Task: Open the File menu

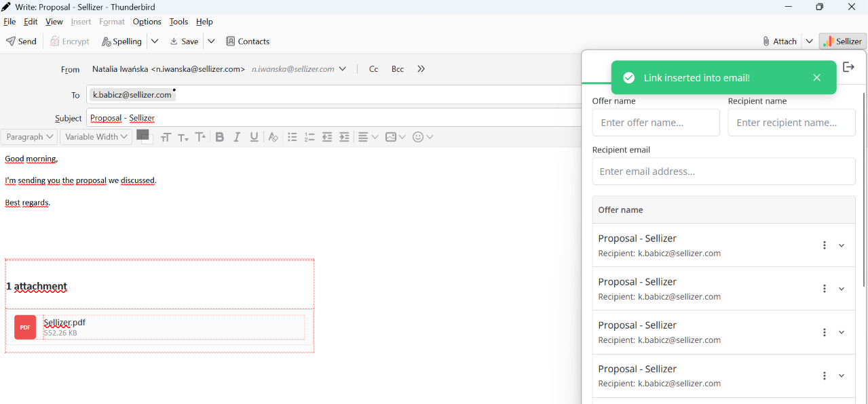Action: [10, 22]
